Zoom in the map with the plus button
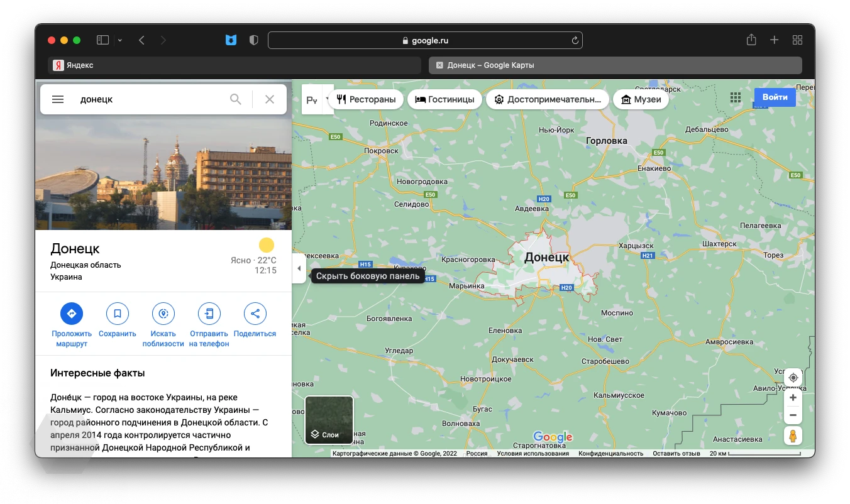Screen dimensions: 850x504 [793, 398]
